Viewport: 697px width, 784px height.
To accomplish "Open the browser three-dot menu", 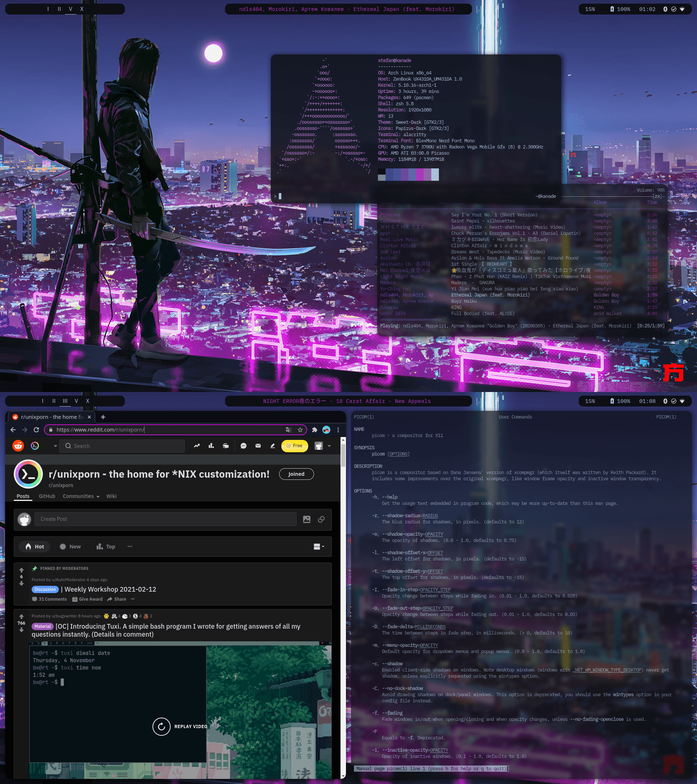I will [x=338, y=430].
